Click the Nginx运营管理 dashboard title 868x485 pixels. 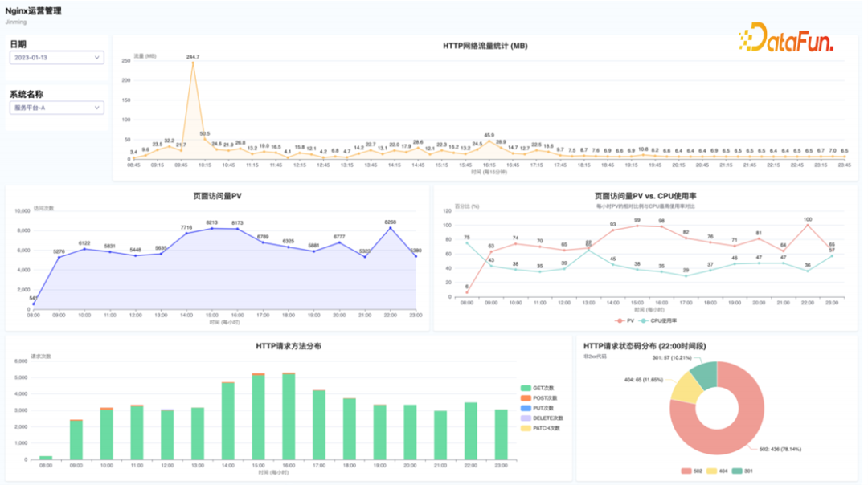click(x=33, y=11)
